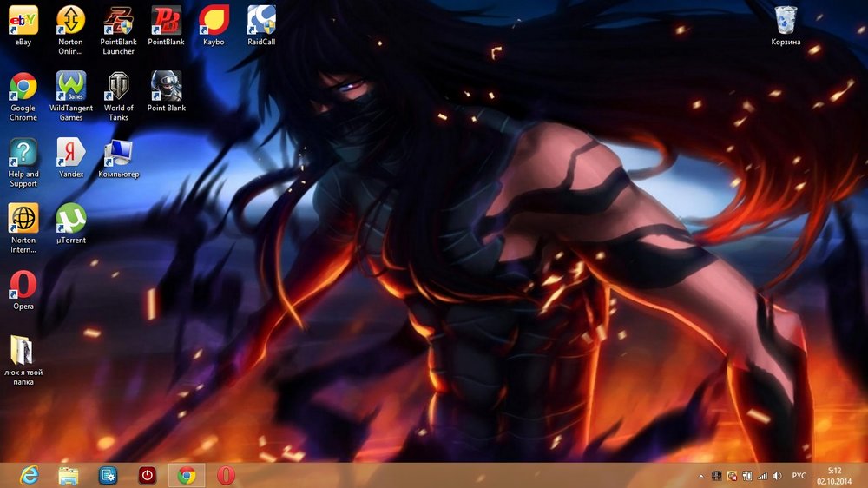The image size is (868, 488).
Task: Switch to Google Chrome in the taskbar
Action: [x=186, y=475]
